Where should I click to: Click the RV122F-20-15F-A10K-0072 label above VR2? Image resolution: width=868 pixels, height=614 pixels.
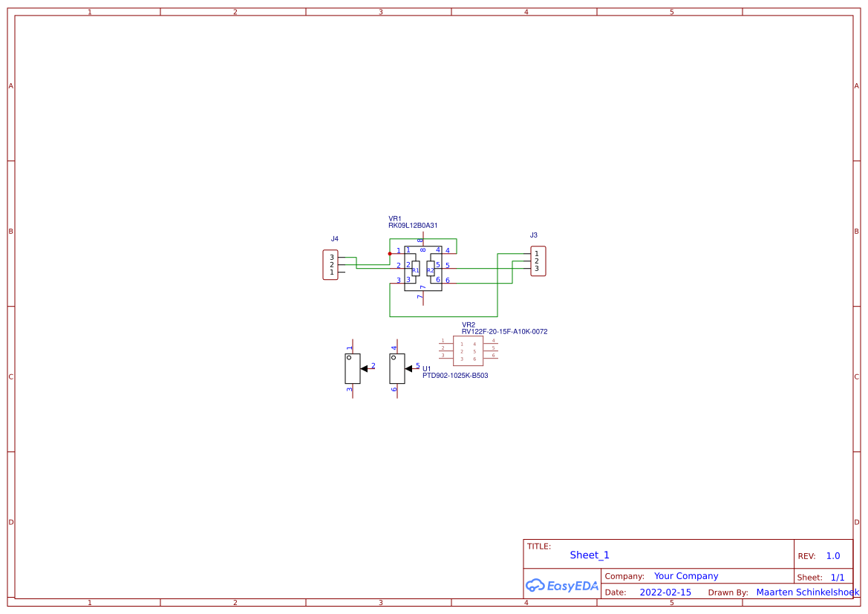503,331
